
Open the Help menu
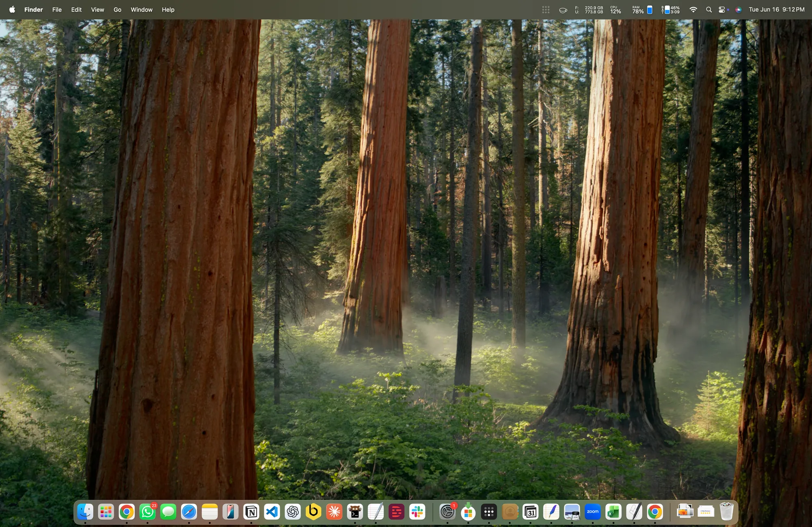(x=168, y=9)
